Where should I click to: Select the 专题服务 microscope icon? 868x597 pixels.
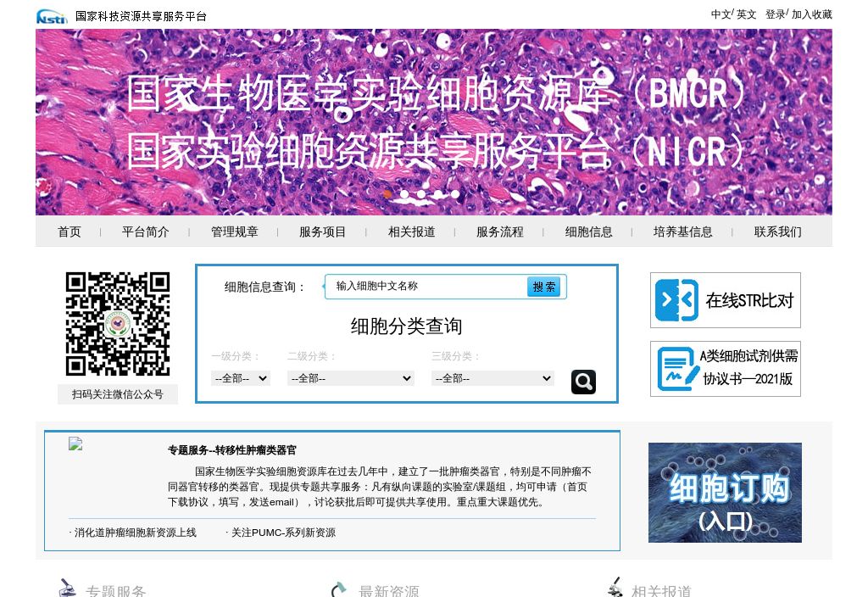tap(67, 587)
